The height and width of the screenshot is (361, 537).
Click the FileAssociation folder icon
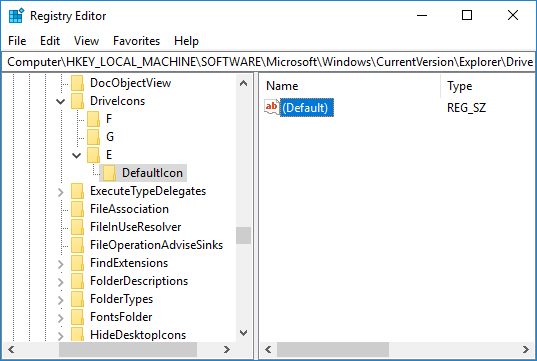click(x=77, y=209)
